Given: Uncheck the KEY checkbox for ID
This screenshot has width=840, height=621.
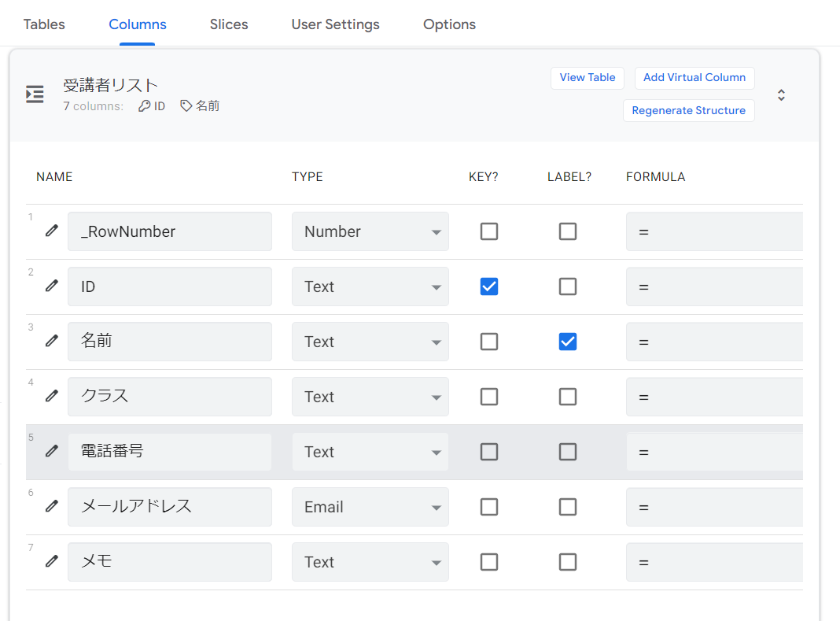Looking at the screenshot, I should [x=489, y=286].
